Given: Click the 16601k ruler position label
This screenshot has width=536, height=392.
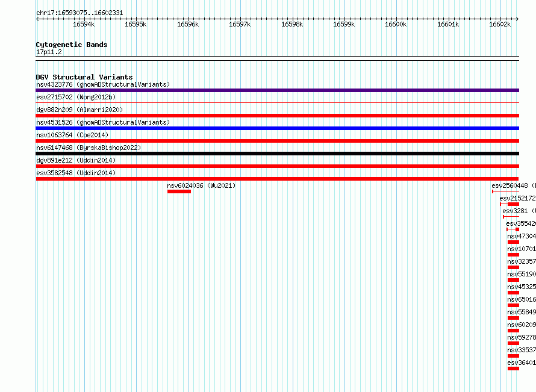Looking at the screenshot, I should 448,24.
